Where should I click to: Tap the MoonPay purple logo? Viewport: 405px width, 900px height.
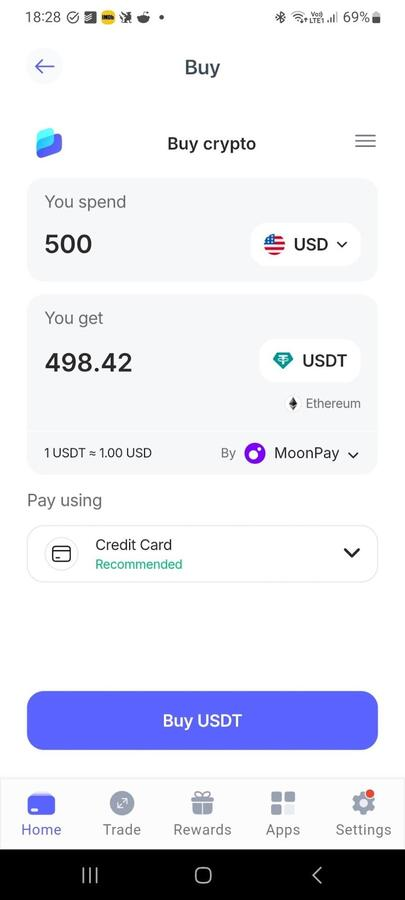tap(255, 453)
